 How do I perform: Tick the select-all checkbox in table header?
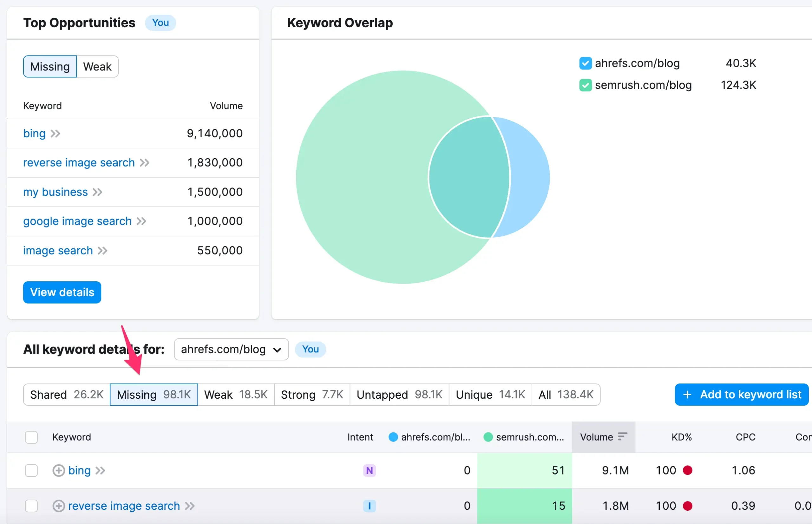click(31, 437)
